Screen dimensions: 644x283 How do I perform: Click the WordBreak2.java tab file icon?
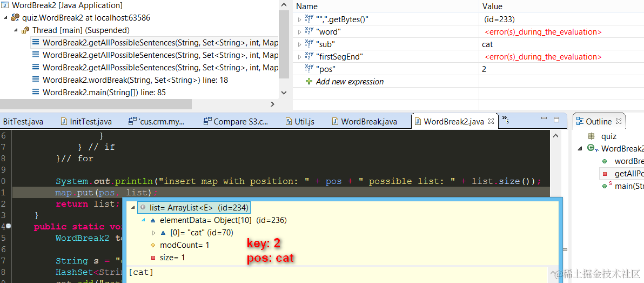(417, 121)
